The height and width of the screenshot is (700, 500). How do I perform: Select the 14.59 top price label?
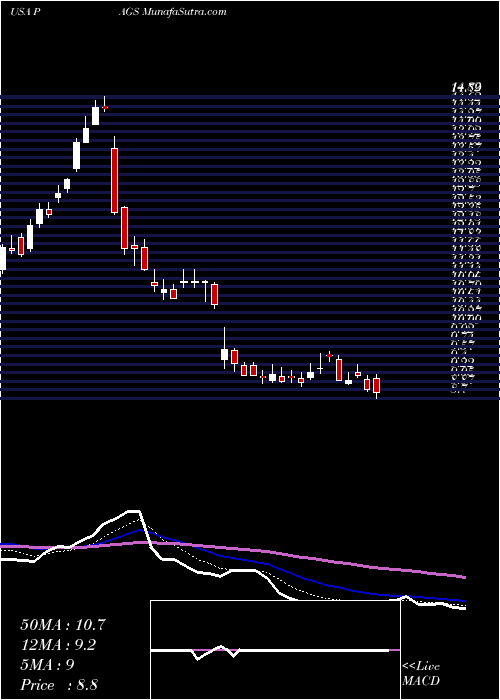pyautogui.click(x=467, y=89)
